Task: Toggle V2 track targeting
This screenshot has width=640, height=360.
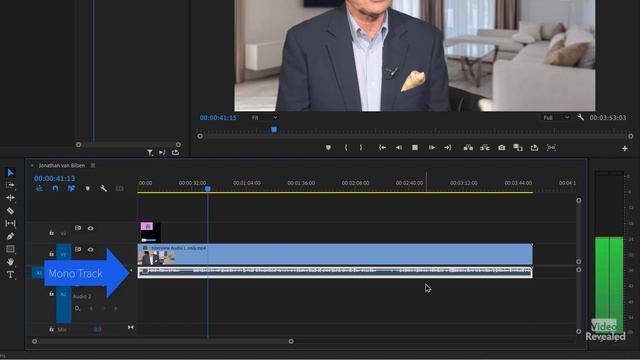Action: pyautogui.click(x=63, y=233)
